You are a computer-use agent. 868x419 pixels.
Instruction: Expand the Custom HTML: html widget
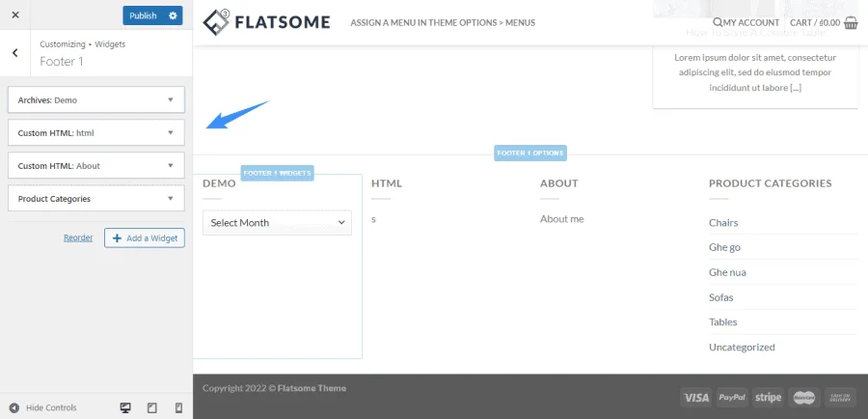click(x=96, y=132)
